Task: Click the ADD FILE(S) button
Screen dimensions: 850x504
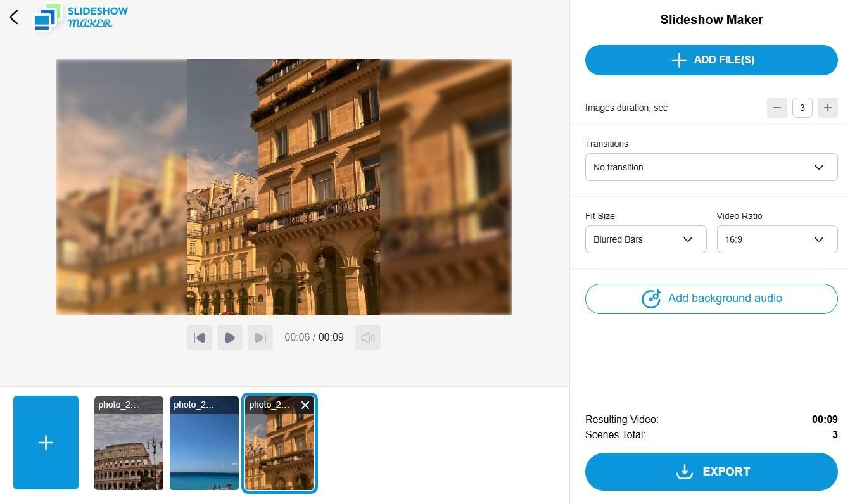Action: (x=711, y=60)
